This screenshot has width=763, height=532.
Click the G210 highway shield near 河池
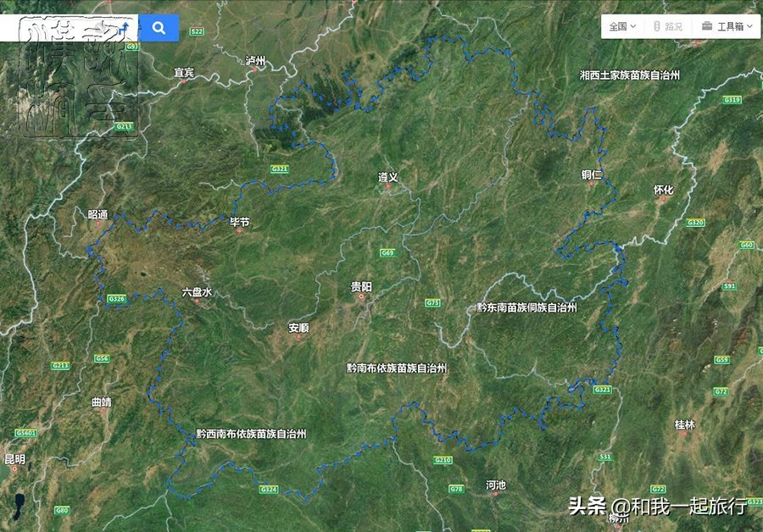pos(443,460)
